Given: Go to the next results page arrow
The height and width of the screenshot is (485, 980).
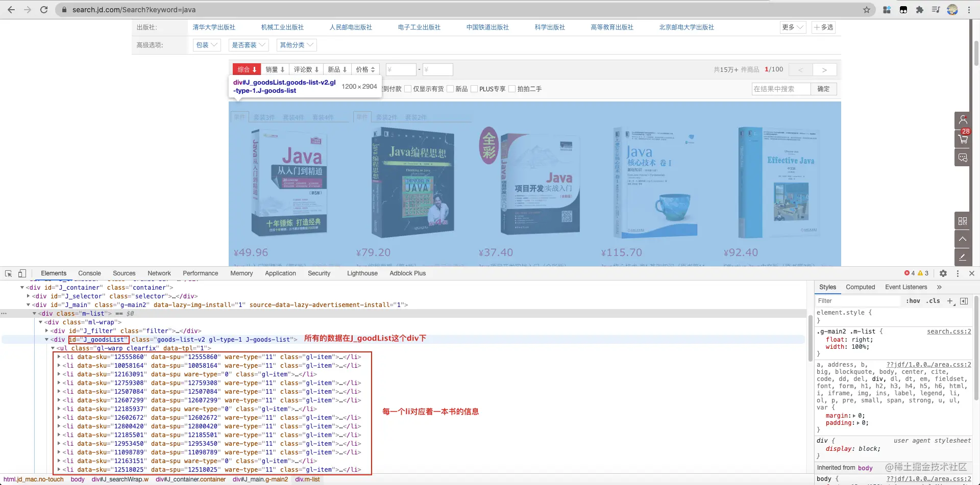Looking at the screenshot, I should [x=825, y=70].
